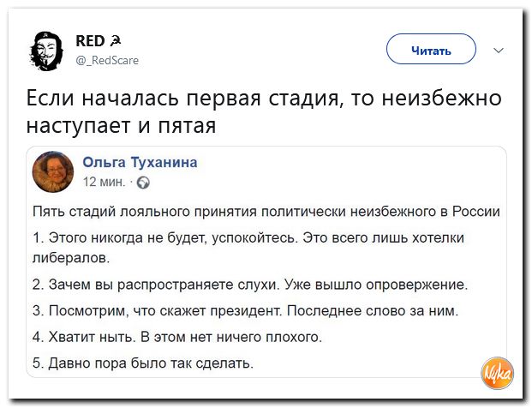This screenshot has width=532, height=408.
Task: Select stage 2 "Зачем вы распространяете слухи"
Action: [x=163, y=285]
